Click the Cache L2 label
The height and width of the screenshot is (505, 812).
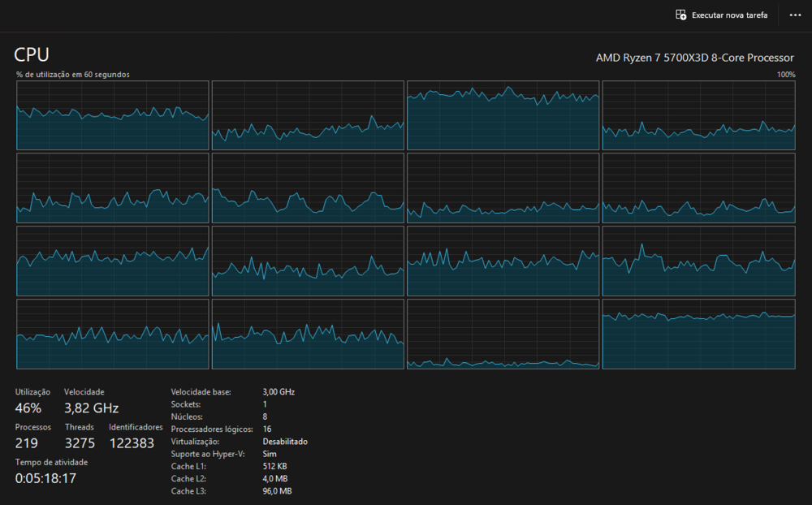click(188, 479)
